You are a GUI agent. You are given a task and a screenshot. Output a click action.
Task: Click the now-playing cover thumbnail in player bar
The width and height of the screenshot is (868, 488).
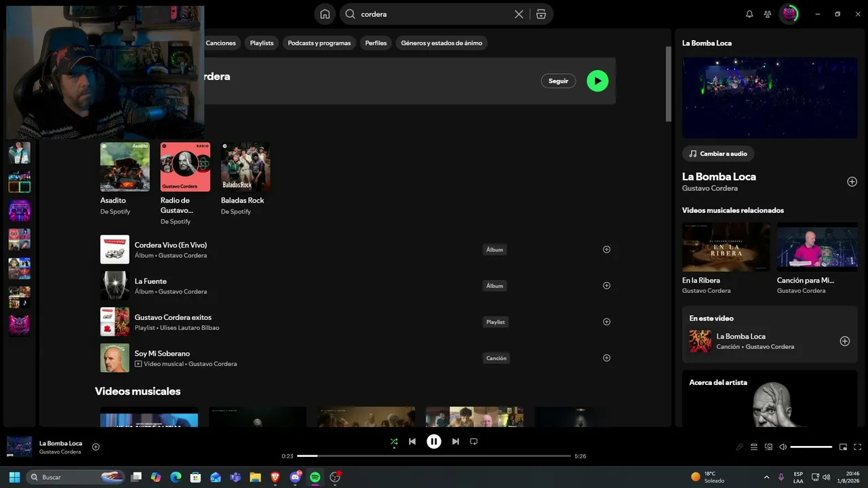(19, 447)
